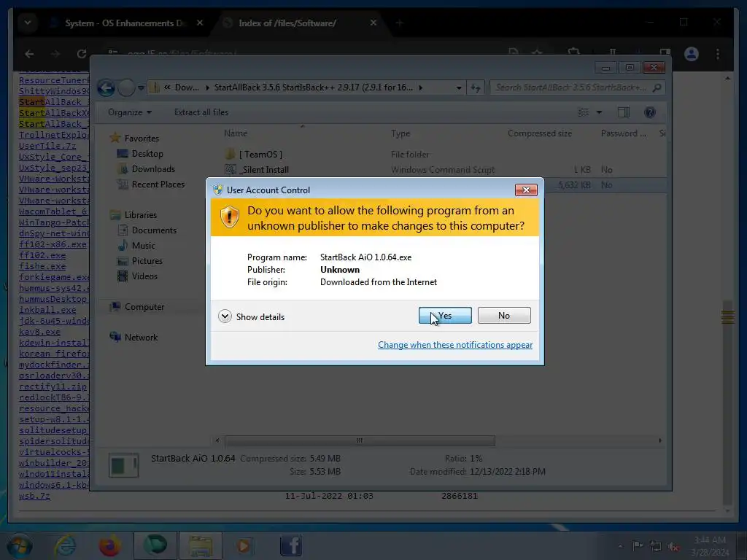Open Firefox from the taskbar
Viewport: 747px width, 560px height.
[109, 545]
